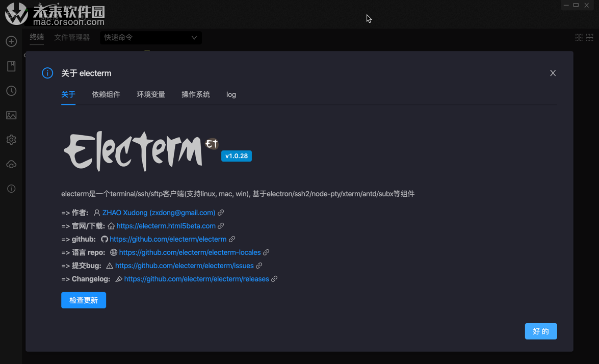
Task: Click the info icon beside dialog title
Action: pyautogui.click(x=47, y=73)
